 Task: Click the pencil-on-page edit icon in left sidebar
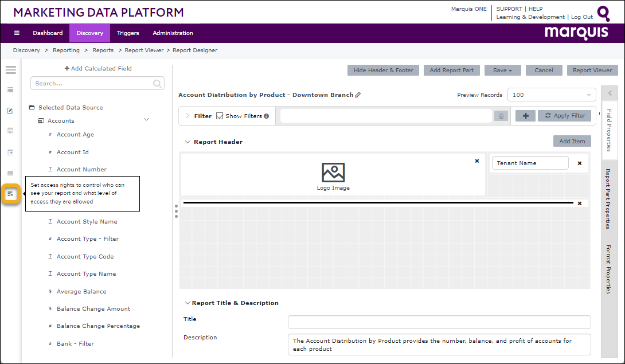pyautogui.click(x=10, y=111)
